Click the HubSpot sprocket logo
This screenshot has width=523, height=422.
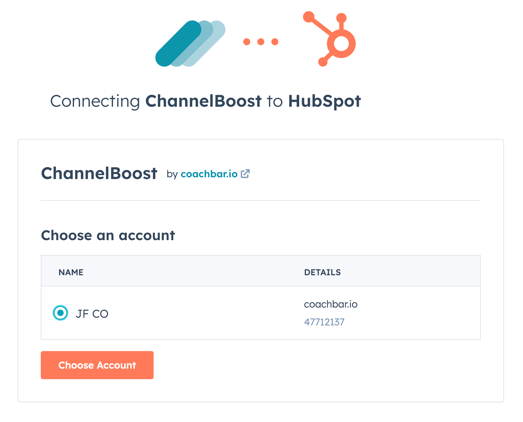pyautogui.click(x=330, y=39)
